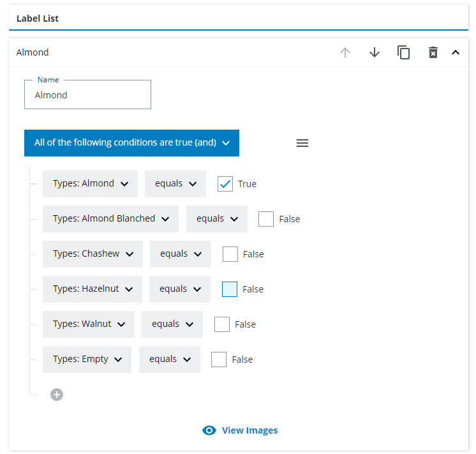
Task: Add a new condition with plus icon
Action: [x=57, y=395]
